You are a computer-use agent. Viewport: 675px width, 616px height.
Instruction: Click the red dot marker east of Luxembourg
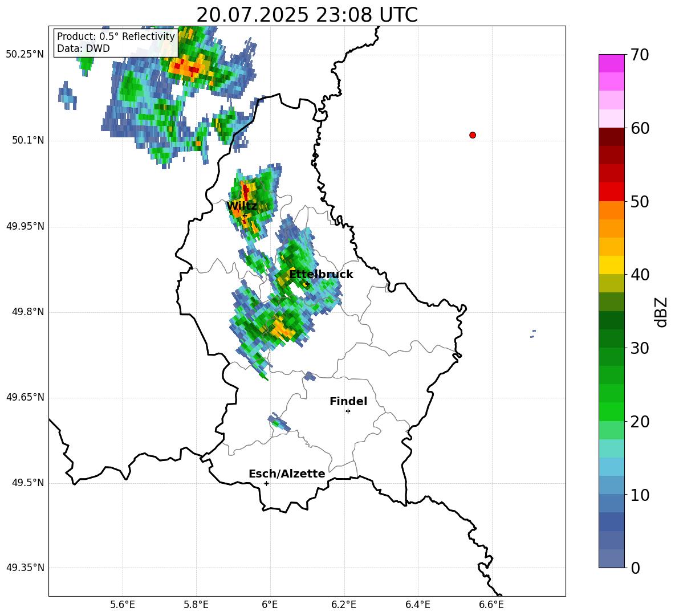(x=473, y=135)
